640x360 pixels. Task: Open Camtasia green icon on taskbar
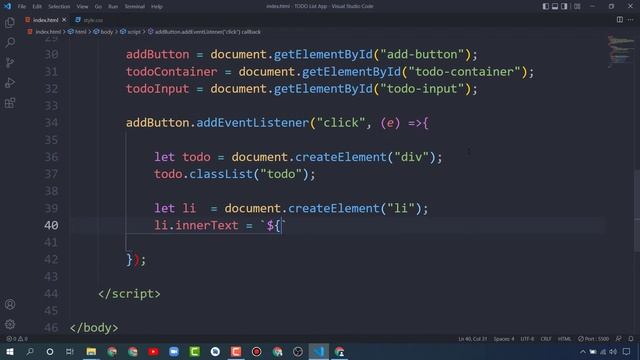point(195,351)
